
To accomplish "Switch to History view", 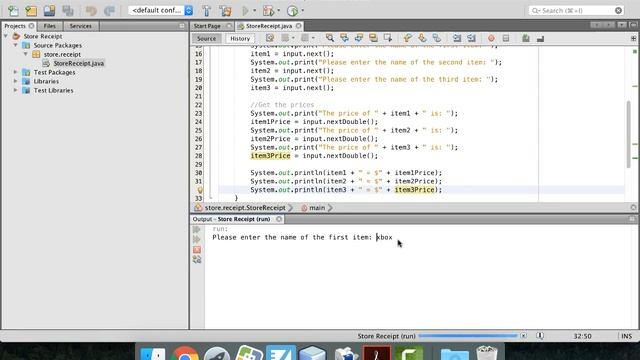I will pos(240,38).
